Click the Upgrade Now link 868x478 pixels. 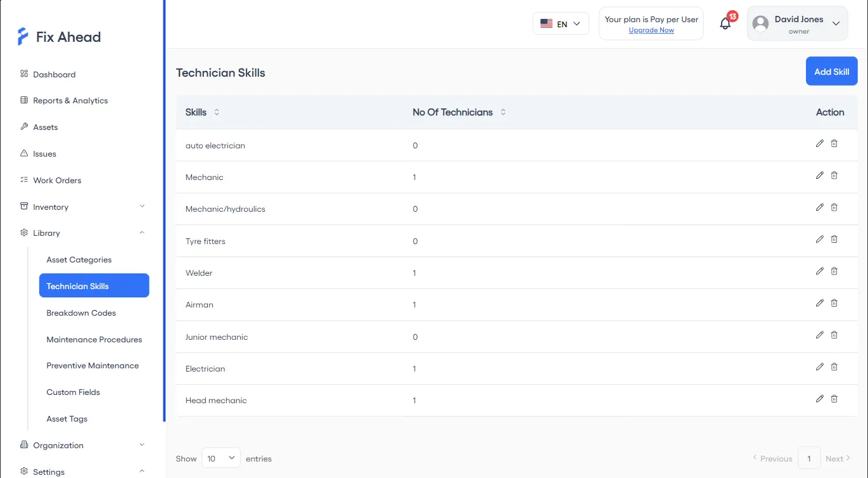pyautogui.click(x=651, y=30)
